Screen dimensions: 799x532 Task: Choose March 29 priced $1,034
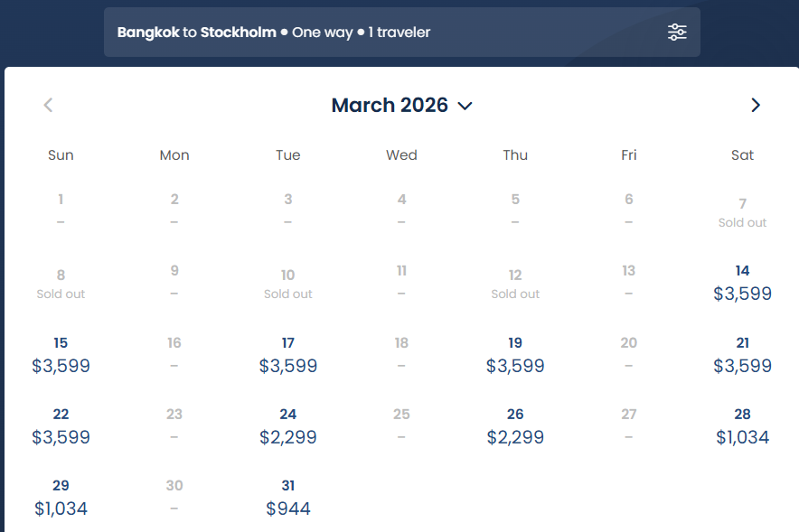click(61, 498)
